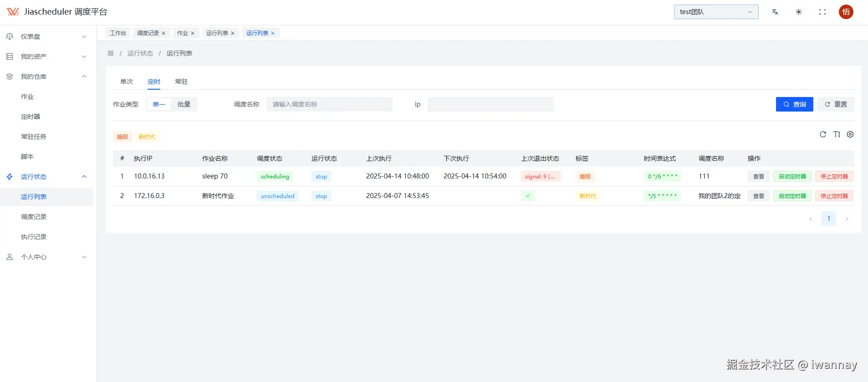Expand the 个人中心 menu chevron
The height and width of the screenshot is (382, 868).
(84, 257)
